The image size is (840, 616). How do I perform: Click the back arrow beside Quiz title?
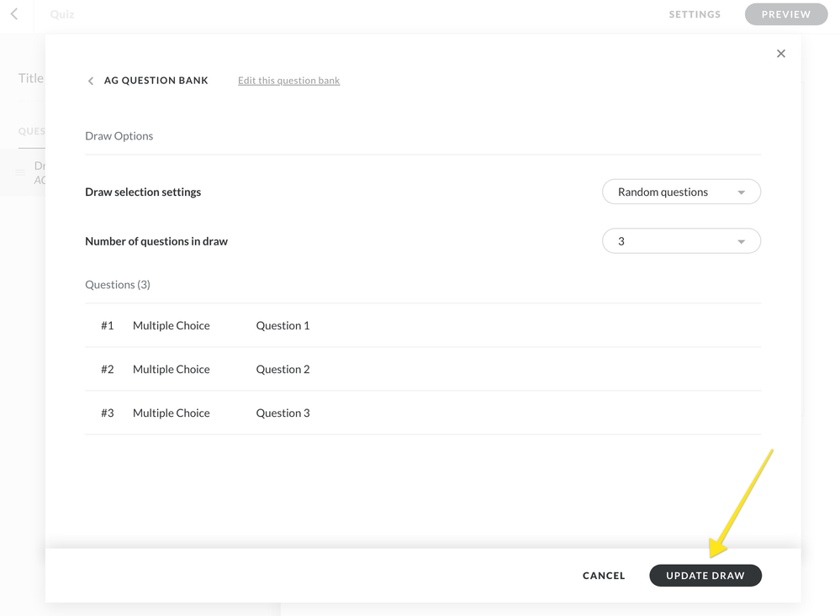14,14
